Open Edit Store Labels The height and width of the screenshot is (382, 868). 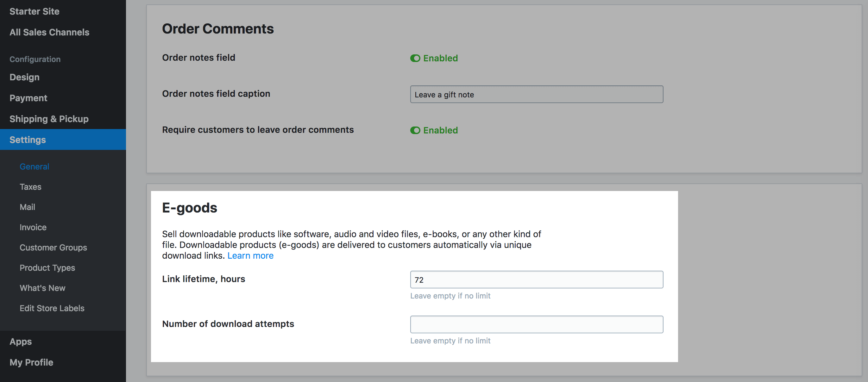point(52,308)
